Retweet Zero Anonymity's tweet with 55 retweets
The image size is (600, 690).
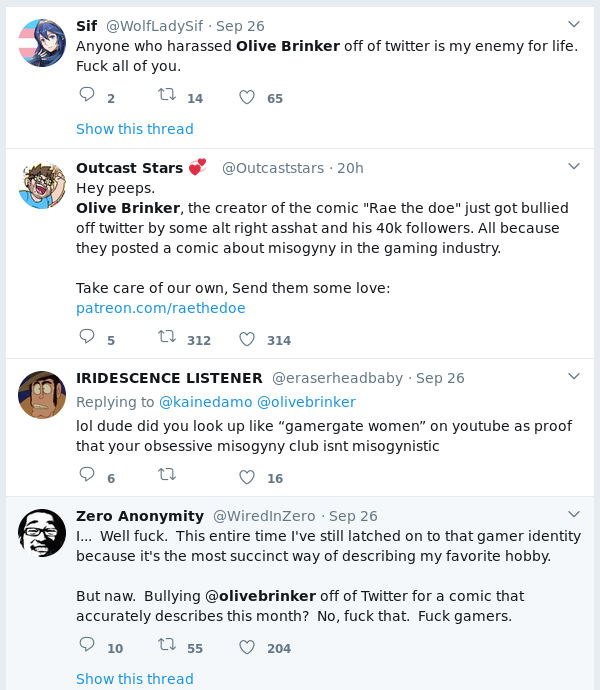(167, 646)
